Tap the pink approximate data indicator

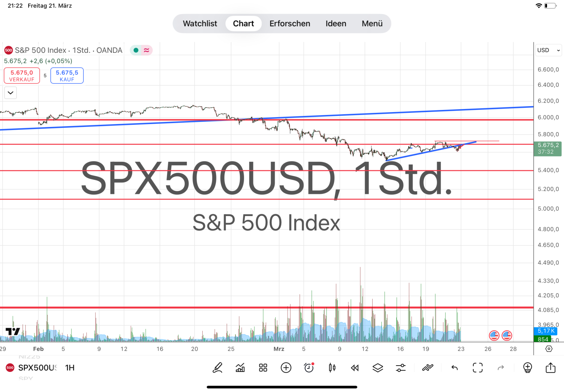147,50
